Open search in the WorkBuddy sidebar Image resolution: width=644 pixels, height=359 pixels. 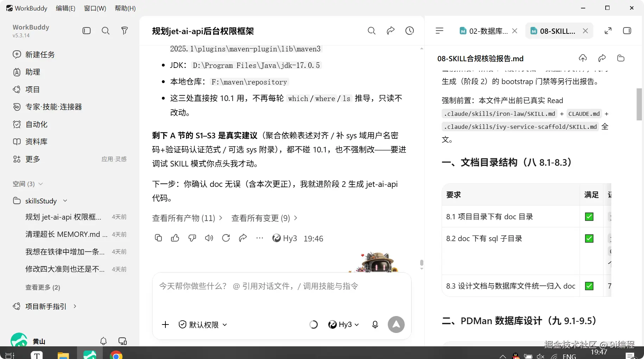pos(106,31)
